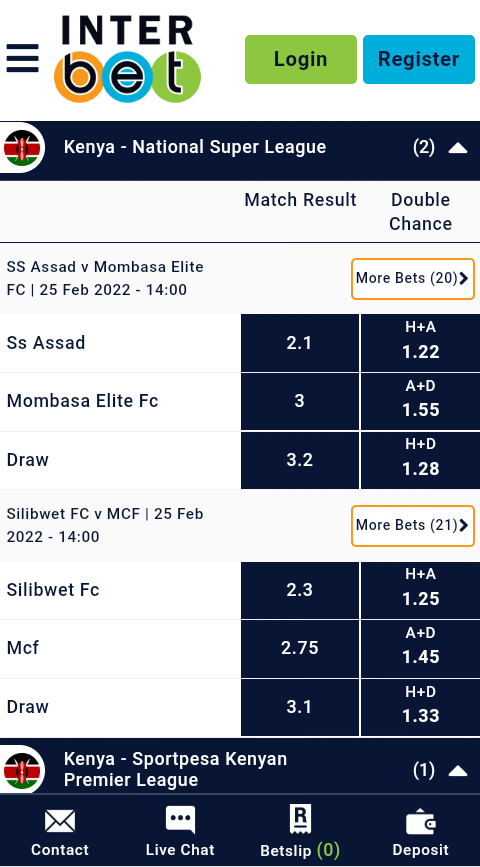Open the hamburger menu icon
Image resolution: width=480 pixels, height=867 pixels.
(x=23, y=58)
